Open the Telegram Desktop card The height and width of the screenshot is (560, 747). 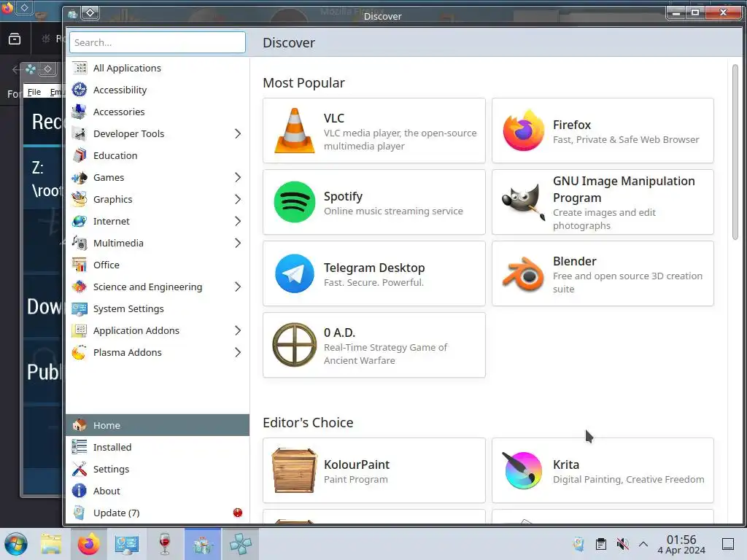(374, 273)
